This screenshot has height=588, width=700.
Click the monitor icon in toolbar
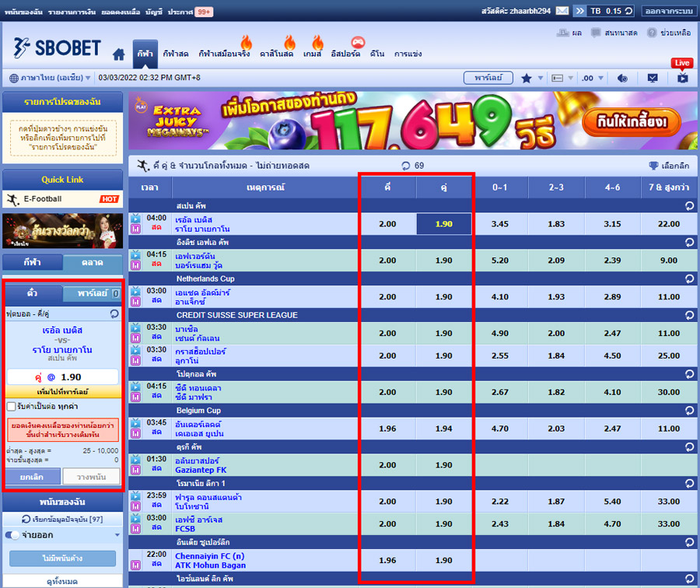[653, 78]
